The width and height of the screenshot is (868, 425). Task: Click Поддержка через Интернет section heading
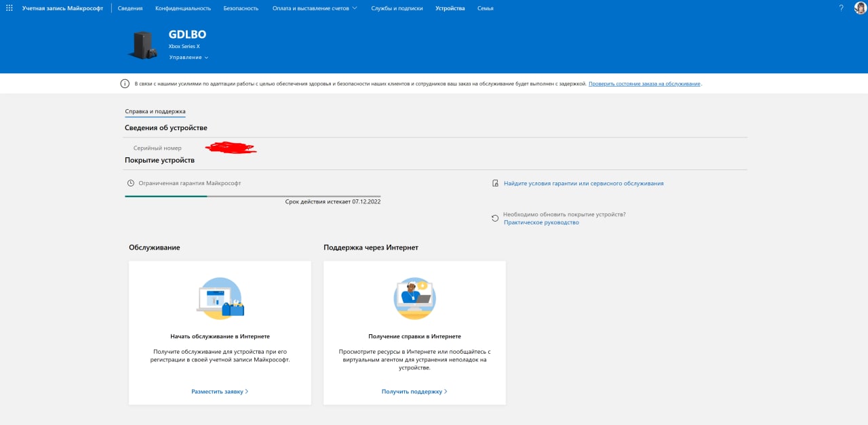point(371,247)
